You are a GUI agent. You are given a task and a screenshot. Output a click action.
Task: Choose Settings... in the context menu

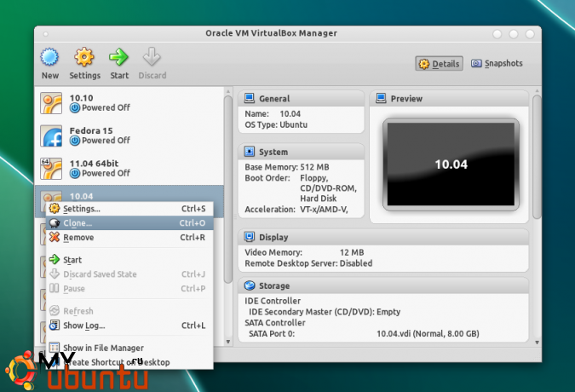click(129, 209)
